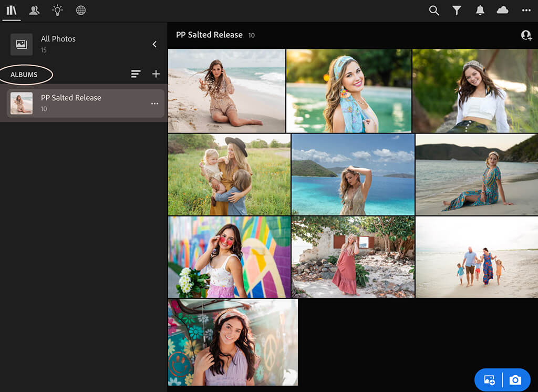
Task: Select the PP Salted Release album
Action: click(71, 98)
